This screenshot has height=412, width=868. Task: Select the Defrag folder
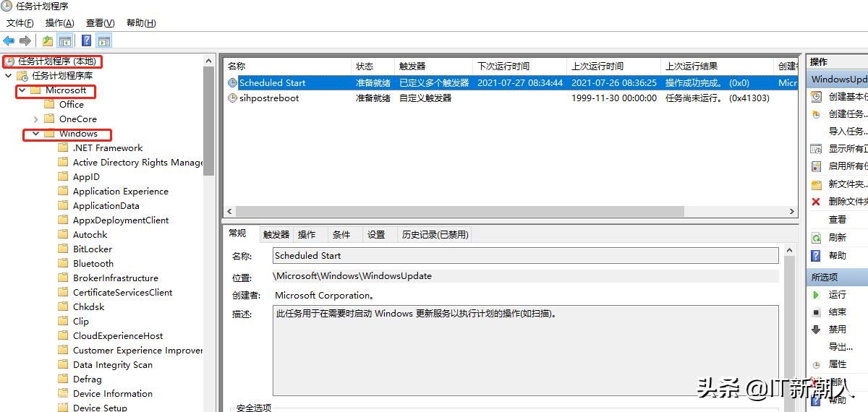(x=88, y=379)
